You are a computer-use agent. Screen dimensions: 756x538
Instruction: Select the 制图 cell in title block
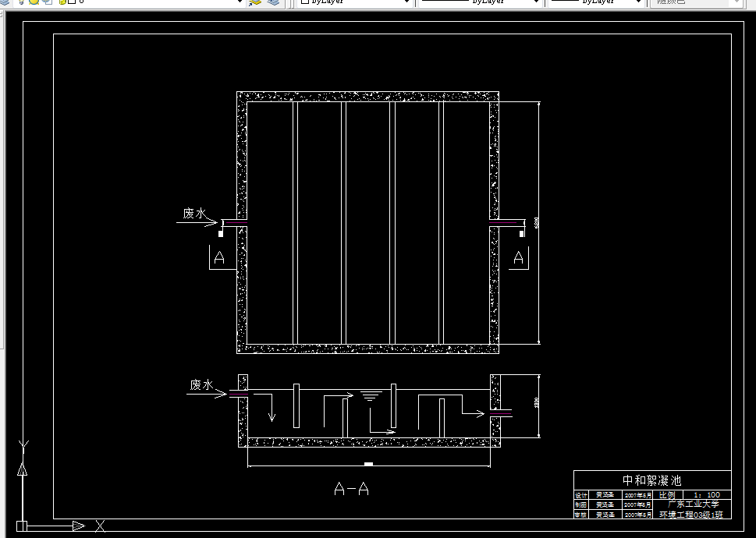click(x=580, y=505)
